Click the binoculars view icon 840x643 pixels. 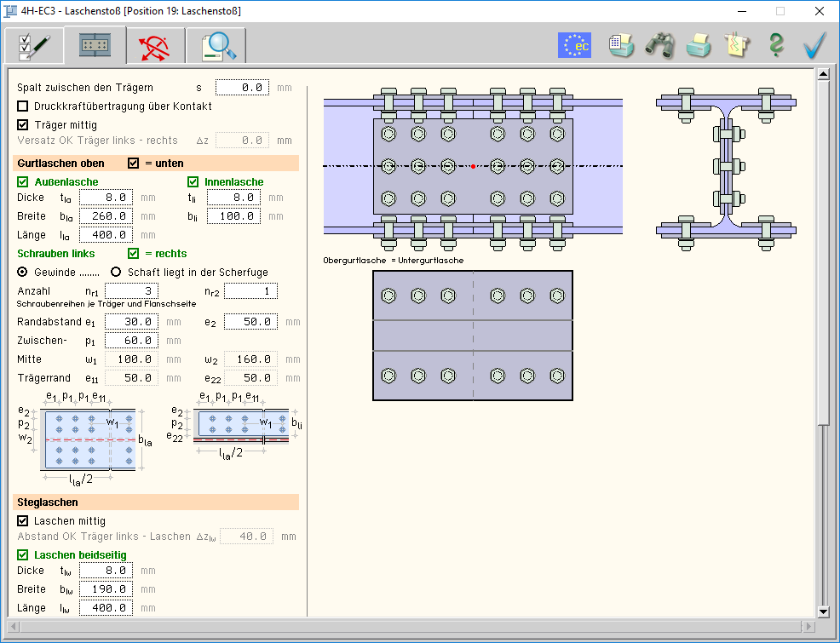point(659,45)
